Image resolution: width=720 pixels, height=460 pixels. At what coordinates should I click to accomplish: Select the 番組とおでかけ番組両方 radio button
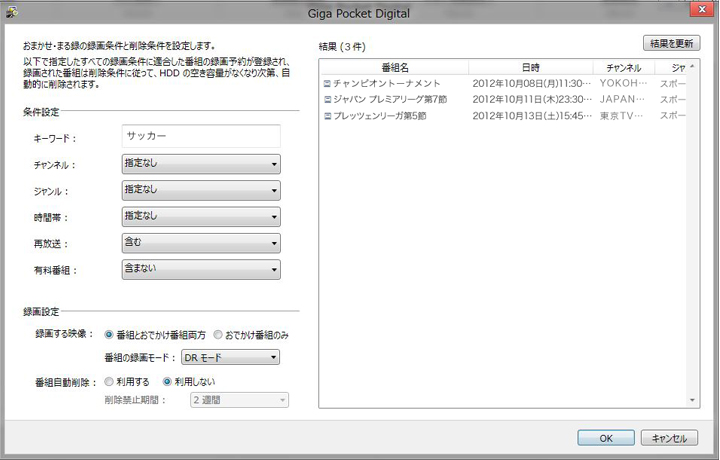(x=108, y=334)
